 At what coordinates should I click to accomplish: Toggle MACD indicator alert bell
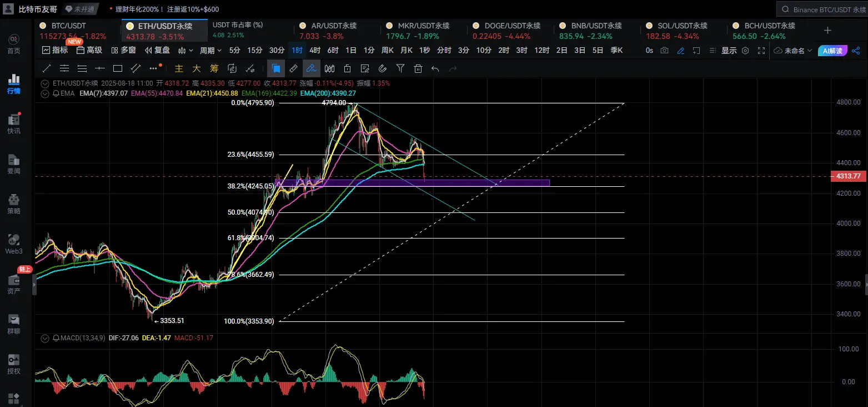pos(56,337)
